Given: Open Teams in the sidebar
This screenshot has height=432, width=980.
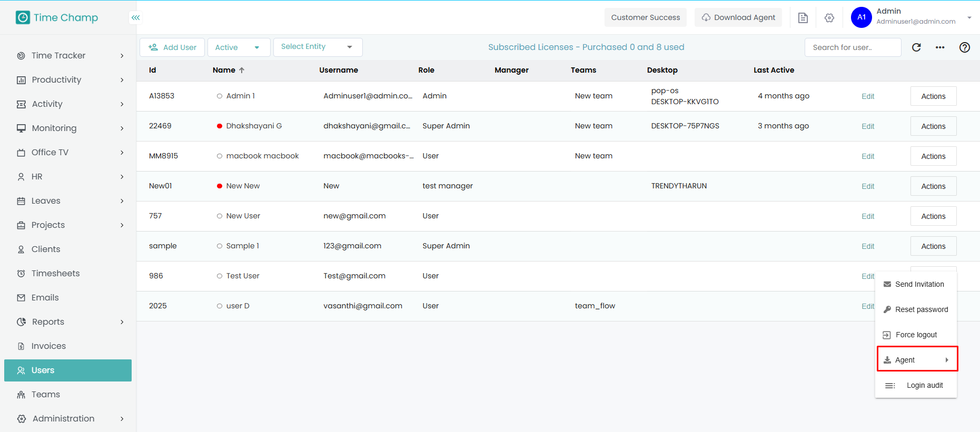Looking at the screenshot, I should coord(46,395).
